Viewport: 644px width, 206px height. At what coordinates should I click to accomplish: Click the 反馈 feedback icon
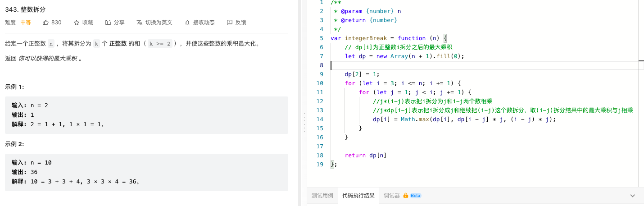click(230, 22)
